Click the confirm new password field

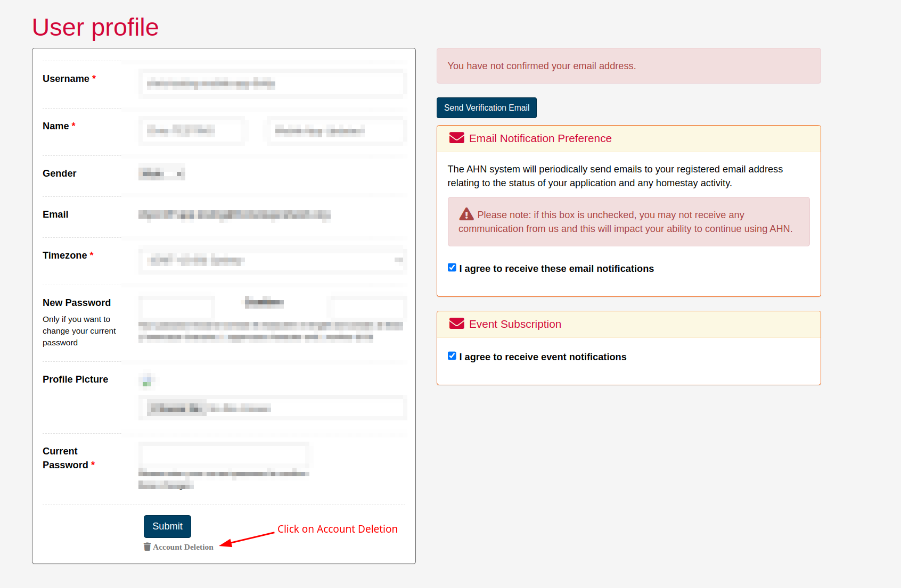click(x=368, y=308)
